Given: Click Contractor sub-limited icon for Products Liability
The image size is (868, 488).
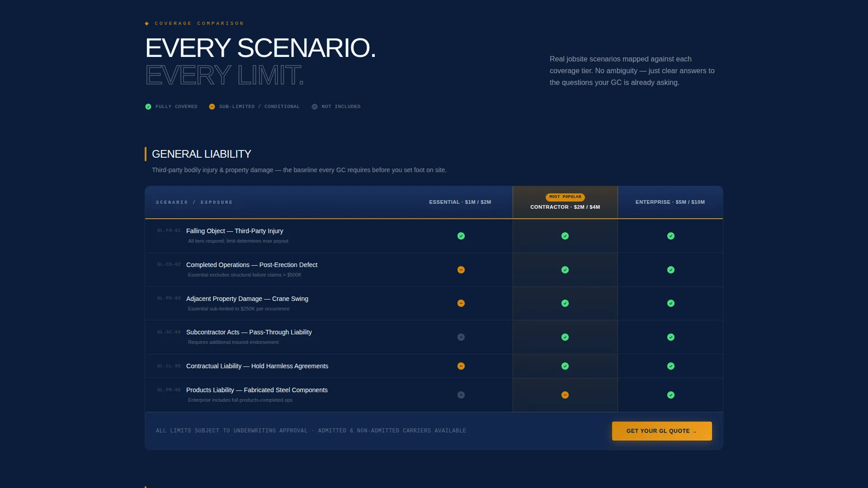Looking at the screenshot, I should 565,395.
